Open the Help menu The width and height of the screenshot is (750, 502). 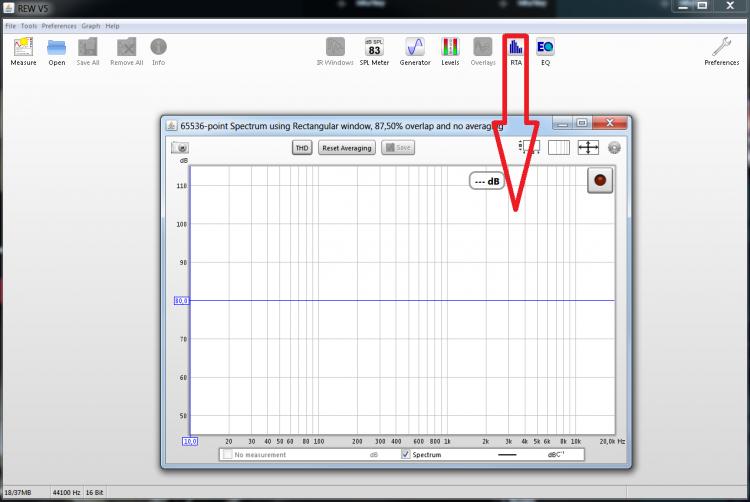[x=112, y=26]
